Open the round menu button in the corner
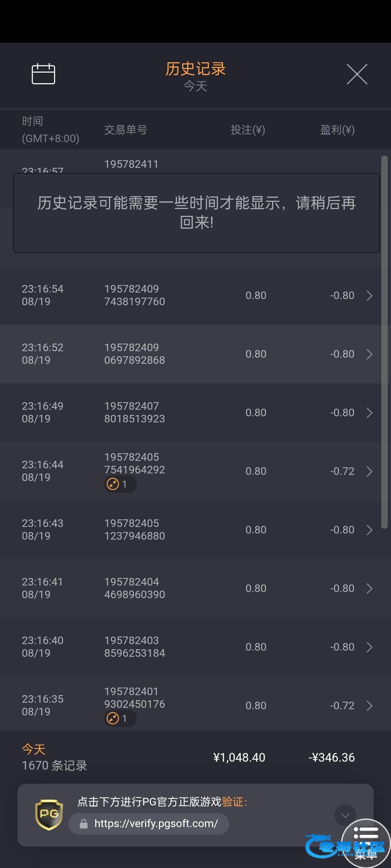This screenshot has width=391, height=868. coord(366,842)
